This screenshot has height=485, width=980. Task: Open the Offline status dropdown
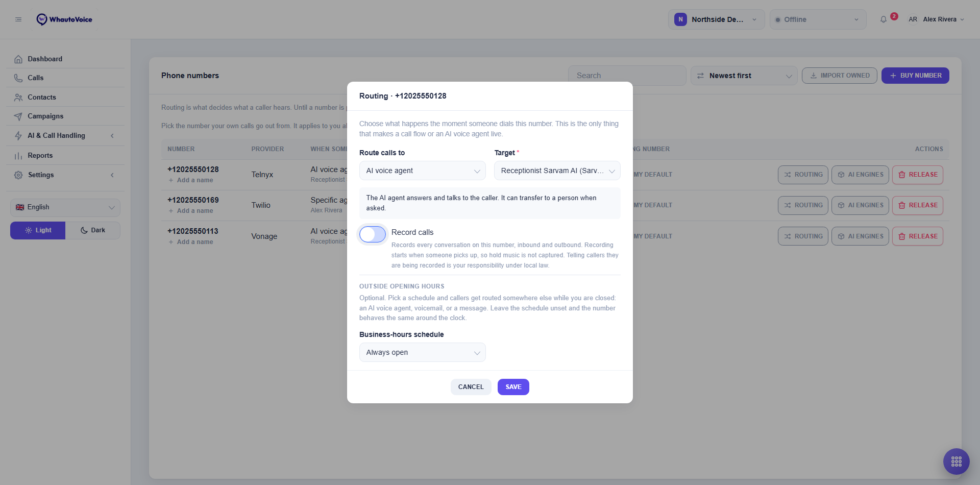818,19
